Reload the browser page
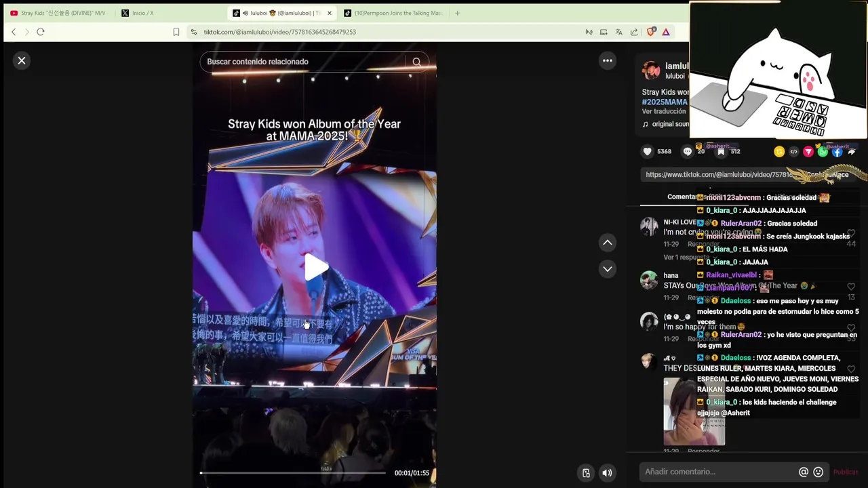Screen dimensions: 868x488 pos(41,32)
